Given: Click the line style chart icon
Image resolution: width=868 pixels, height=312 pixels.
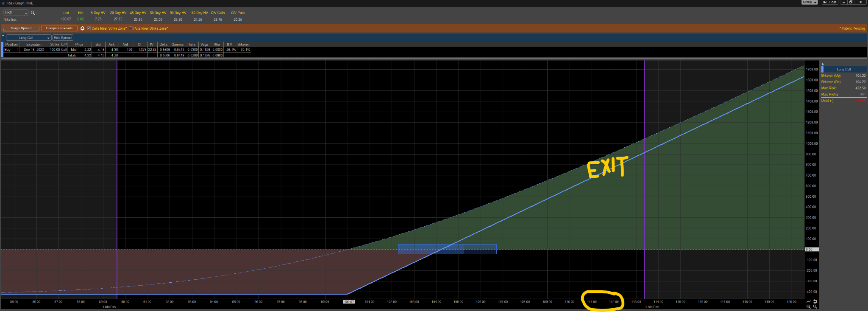Looking at the screenshot, I should [x=809, y=301].
